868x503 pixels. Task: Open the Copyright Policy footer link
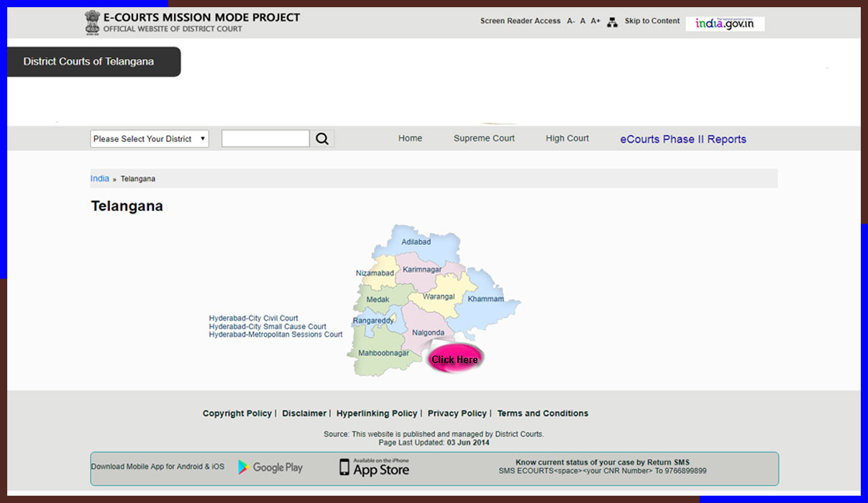pyautogui.click(x=237, y=413)
